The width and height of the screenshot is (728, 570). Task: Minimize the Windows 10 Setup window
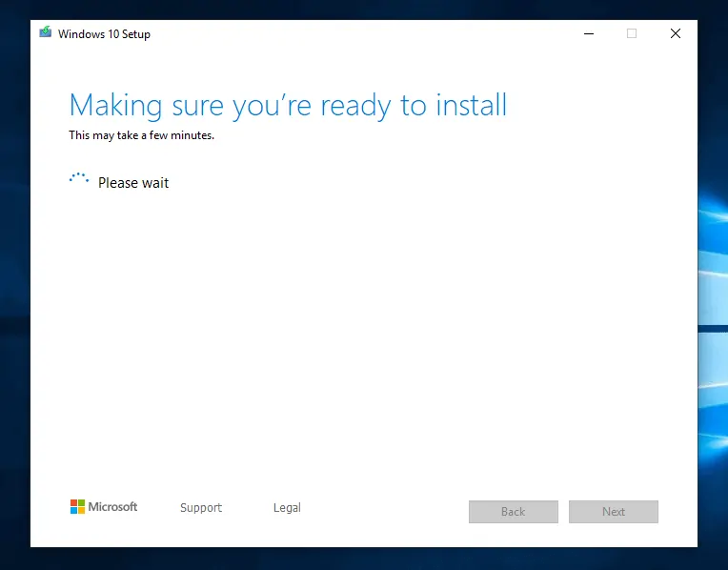(x=589, y=33)
